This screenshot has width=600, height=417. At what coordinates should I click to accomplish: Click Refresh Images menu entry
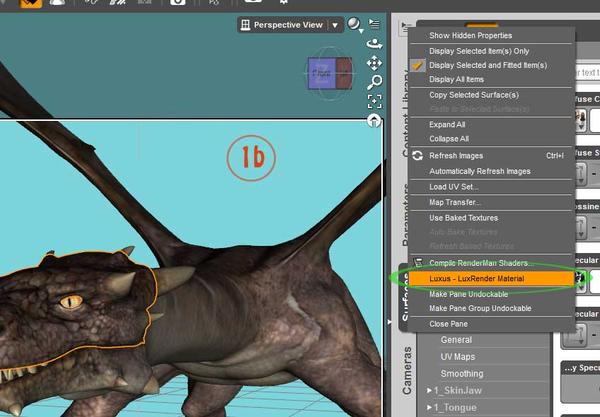[456, 156]
